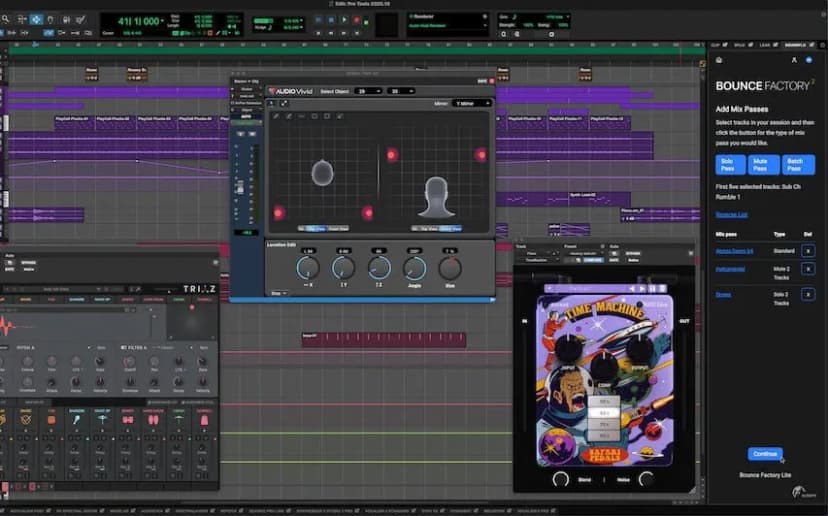
Task: Adjust the Size knob
Action: click(x=450, y=268)
